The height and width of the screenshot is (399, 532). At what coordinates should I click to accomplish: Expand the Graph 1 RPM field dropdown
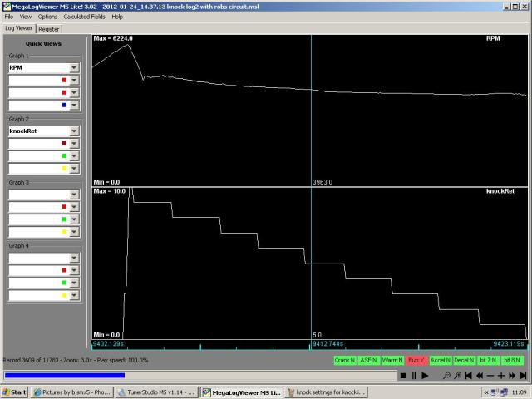pyautogui.click(x=74, y=67)
